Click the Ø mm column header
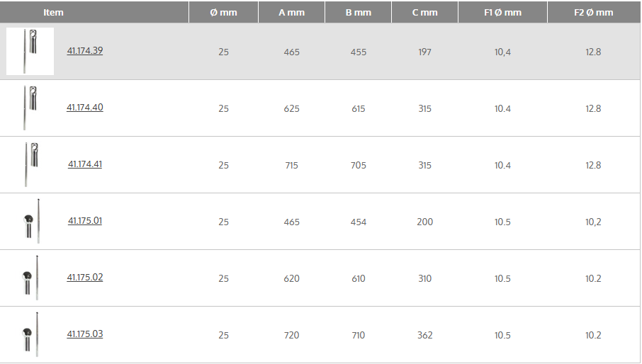Viewport: 642px width, 364px height. tap(223, 13)
